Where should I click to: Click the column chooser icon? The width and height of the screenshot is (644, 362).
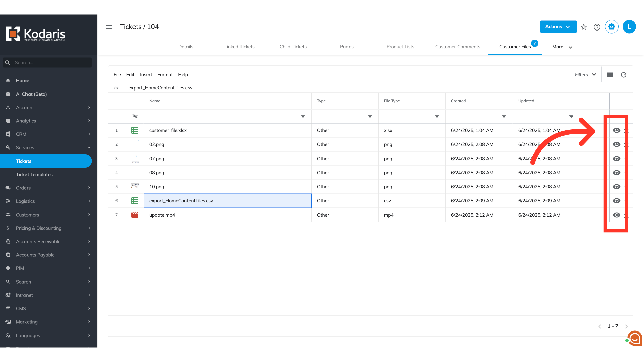[610, 75]
